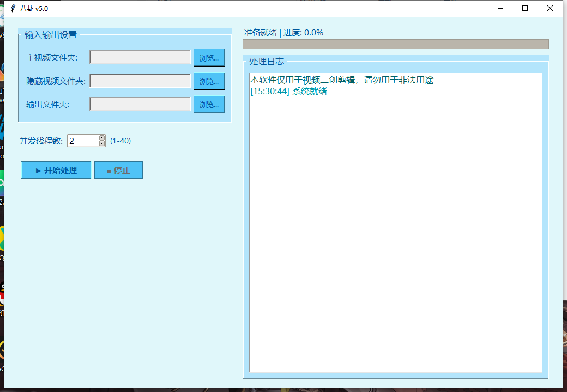Click the 系统就绪 log entry line
This screenshot has height=392, width=567.
tap(288, 91)
